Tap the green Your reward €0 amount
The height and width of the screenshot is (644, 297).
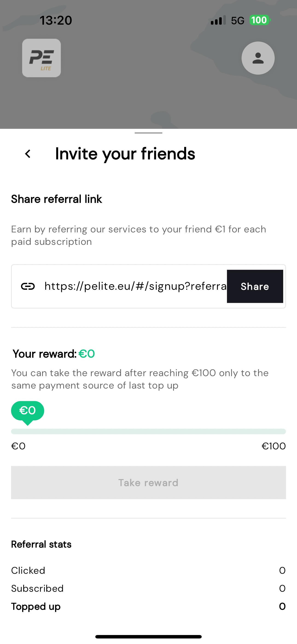(87, 354)
